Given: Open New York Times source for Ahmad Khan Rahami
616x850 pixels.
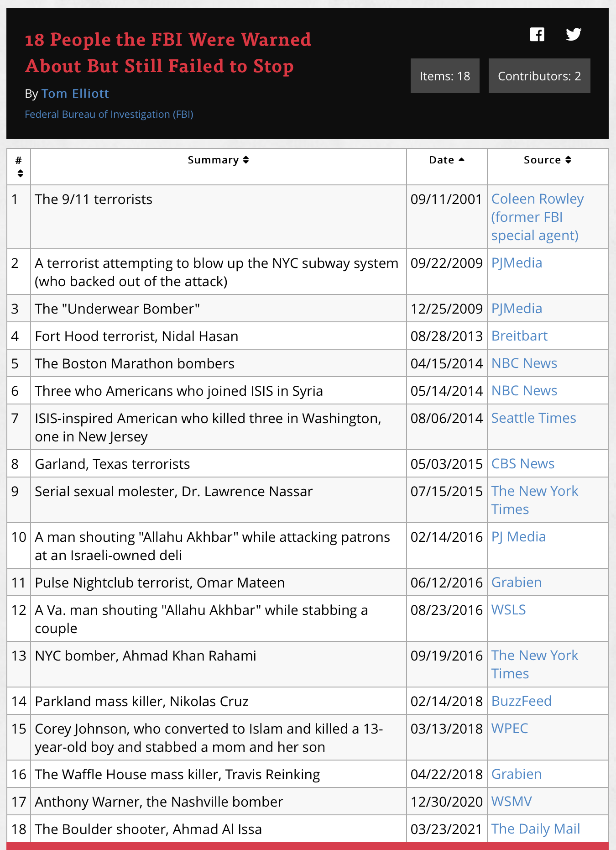Looking at the screenshot, I should coord(534,664).
